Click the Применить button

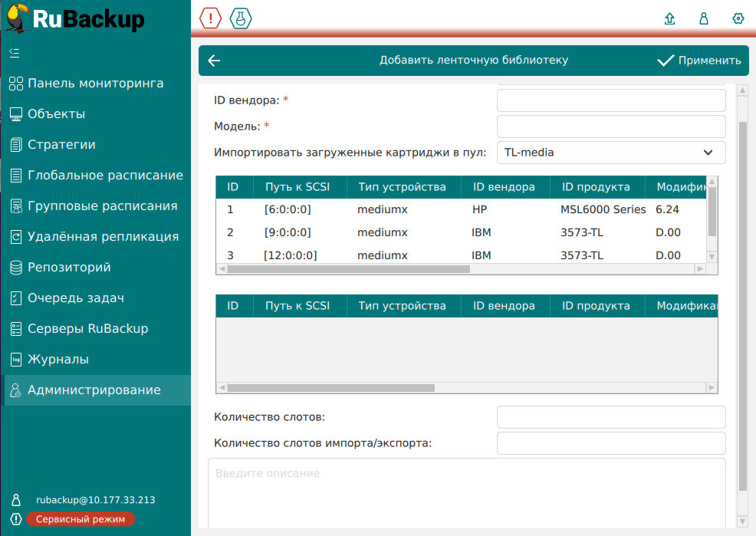(x=698, y=61)
